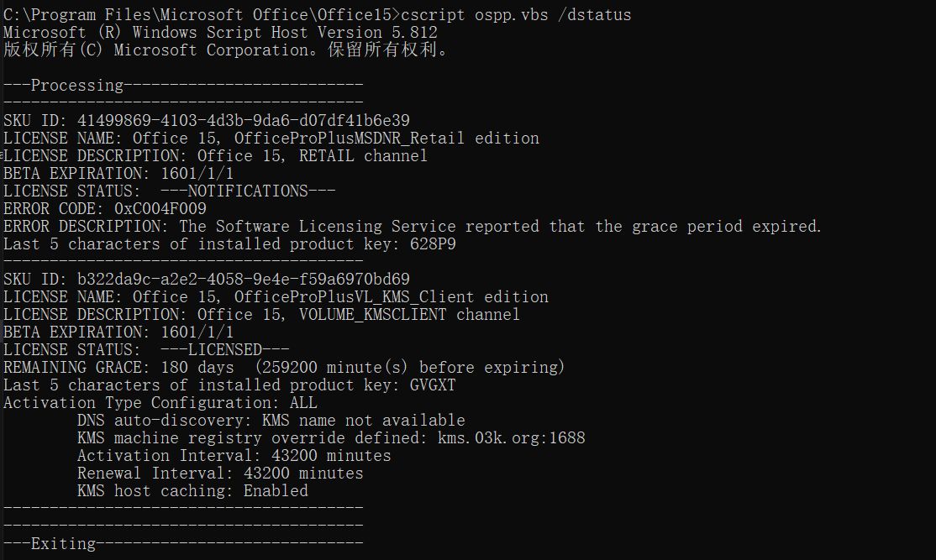936x560 pixels.
Task: Click the OfficeProPlusMSDNR_Retail license name
Action: pyautogui.click(x=354, y=139)
